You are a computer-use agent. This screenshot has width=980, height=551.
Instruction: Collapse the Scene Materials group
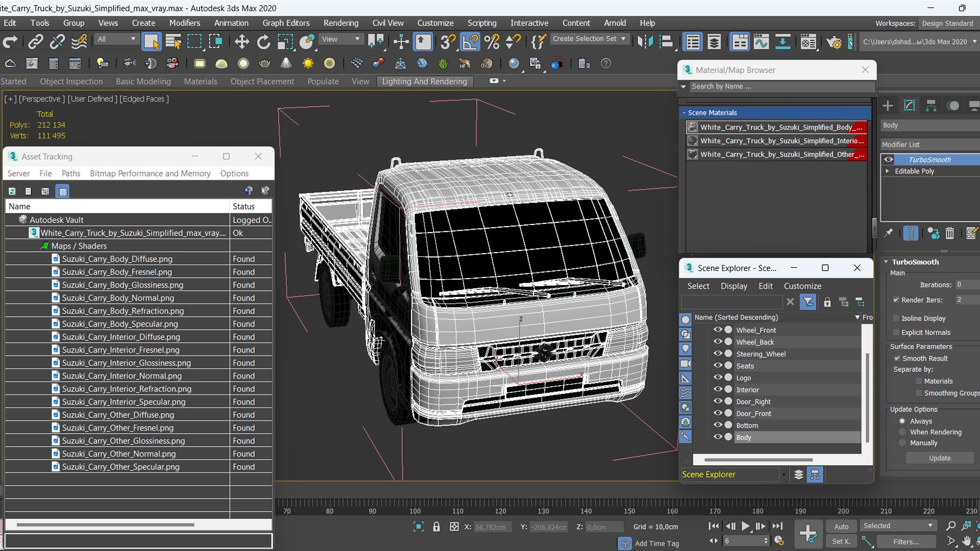click(x=684, y=113)
